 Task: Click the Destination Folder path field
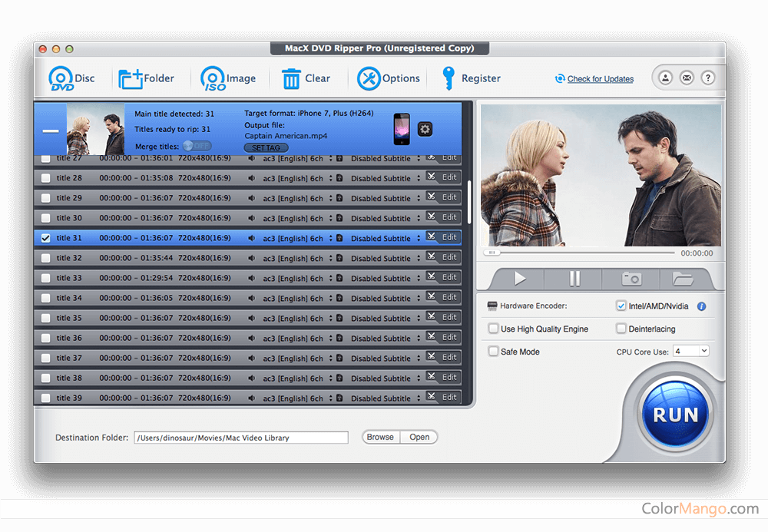pos(241,438)
